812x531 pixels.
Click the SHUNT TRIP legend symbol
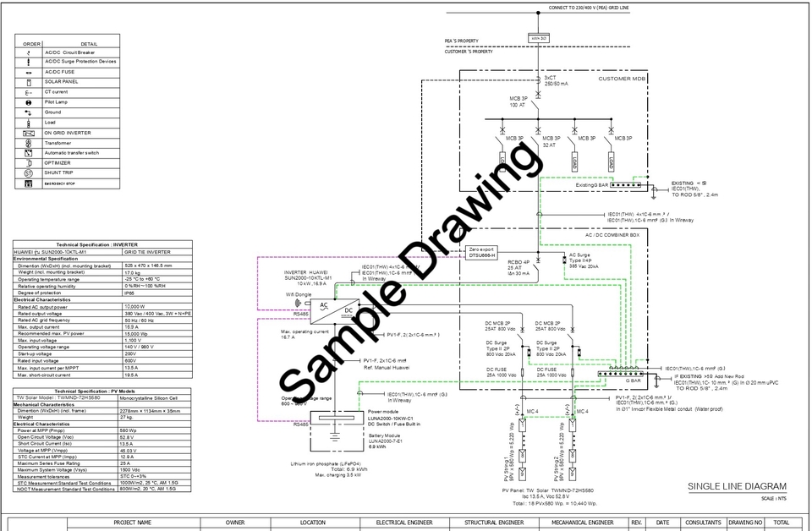pos(29,173)
